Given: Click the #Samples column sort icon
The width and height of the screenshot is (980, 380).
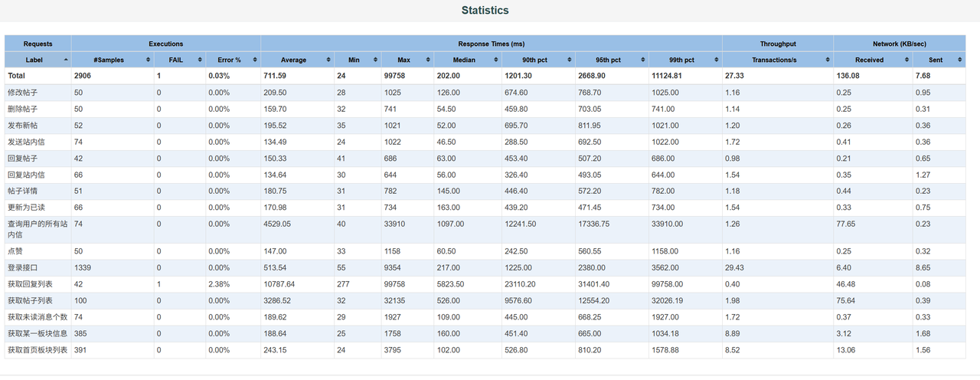Looking at the screenshot, I should tap(149, 60).
